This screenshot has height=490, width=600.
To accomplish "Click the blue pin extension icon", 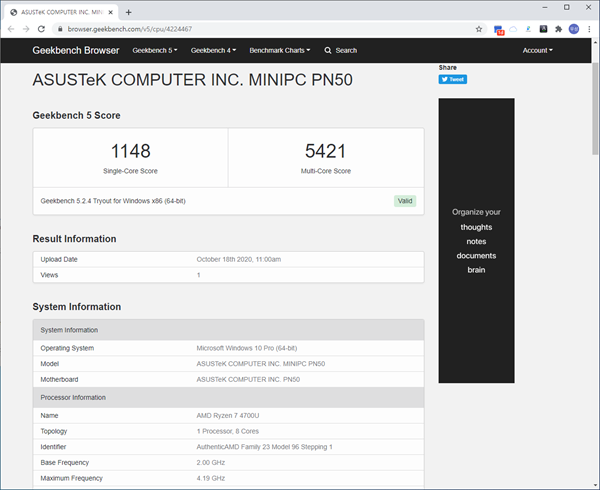I will coord(528,29).
